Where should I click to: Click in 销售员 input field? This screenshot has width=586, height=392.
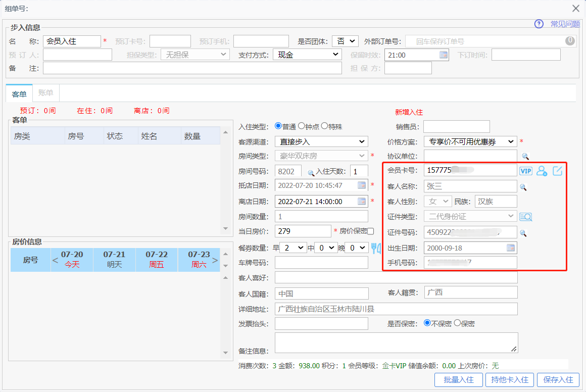(x=456, y=127)
